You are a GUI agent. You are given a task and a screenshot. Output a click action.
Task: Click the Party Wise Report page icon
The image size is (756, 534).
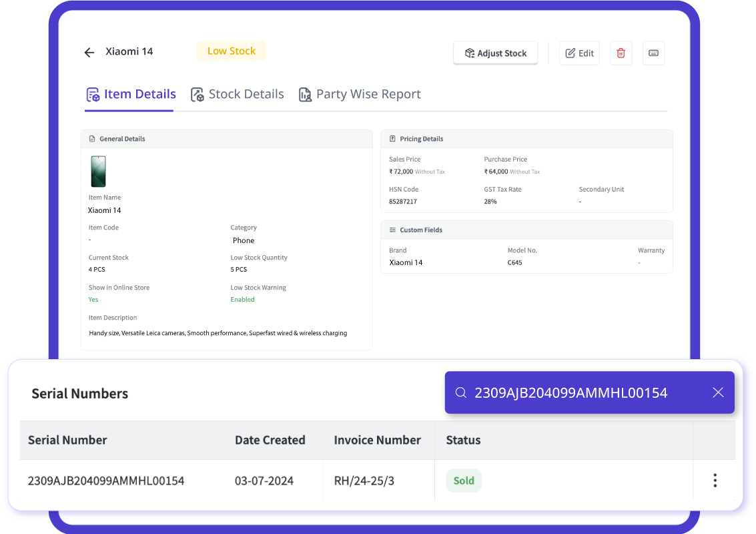305,94
